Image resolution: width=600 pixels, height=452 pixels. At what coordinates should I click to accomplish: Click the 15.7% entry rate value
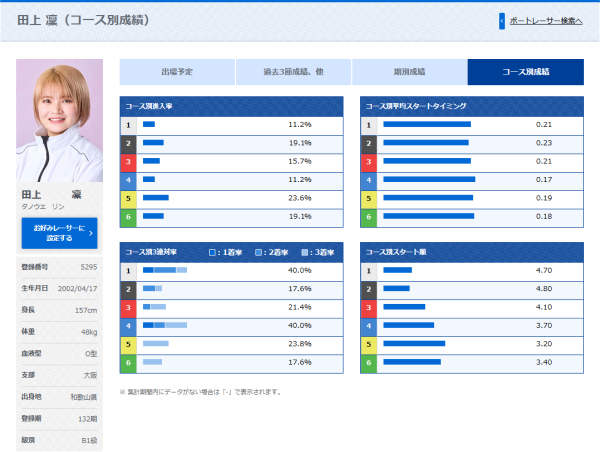pos(300,162)
